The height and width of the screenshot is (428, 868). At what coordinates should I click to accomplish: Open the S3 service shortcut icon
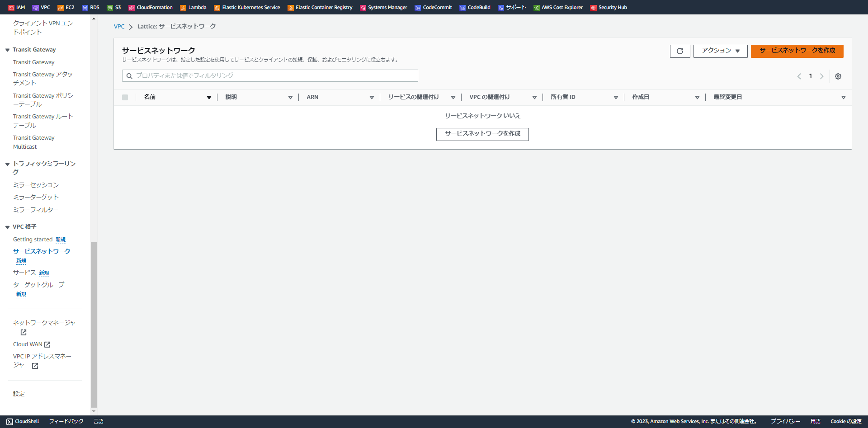110,8
